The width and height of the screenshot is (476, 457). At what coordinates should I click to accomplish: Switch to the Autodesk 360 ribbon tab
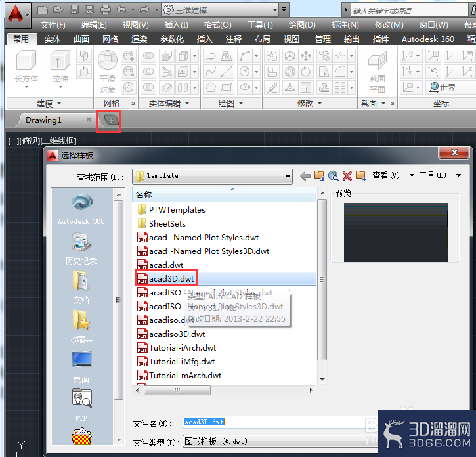click(x=427, y=39)
